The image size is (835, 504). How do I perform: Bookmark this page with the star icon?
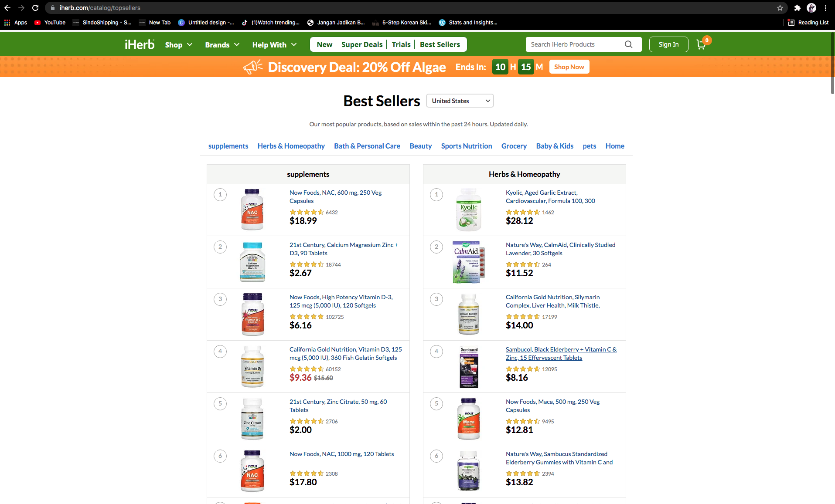780,8
